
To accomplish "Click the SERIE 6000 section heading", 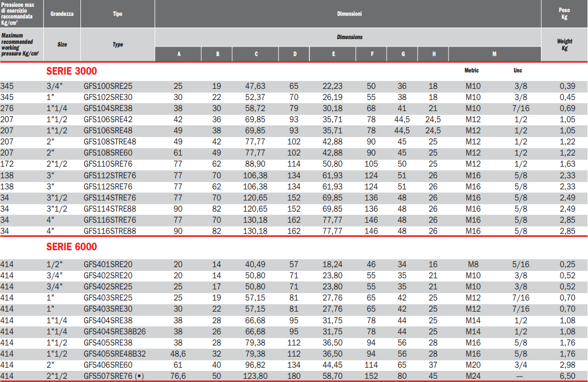I will 71,247.
